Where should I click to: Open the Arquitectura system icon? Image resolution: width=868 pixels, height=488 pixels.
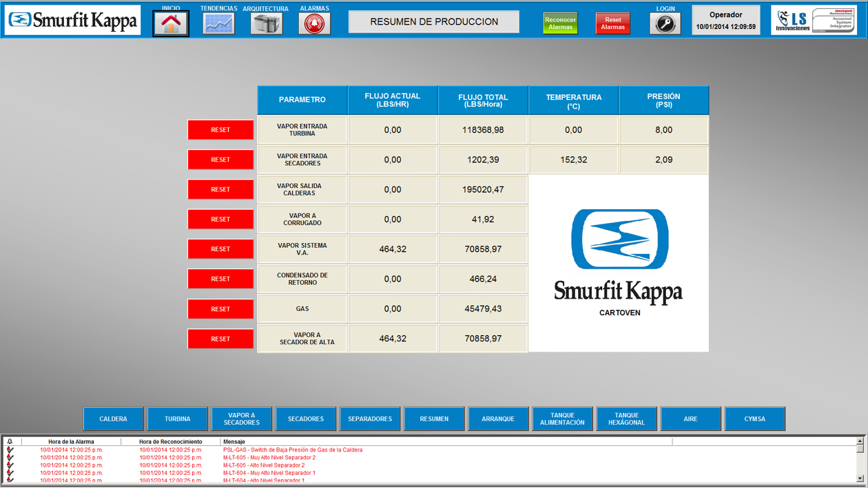pyautogui.click(x=267, y=23)
